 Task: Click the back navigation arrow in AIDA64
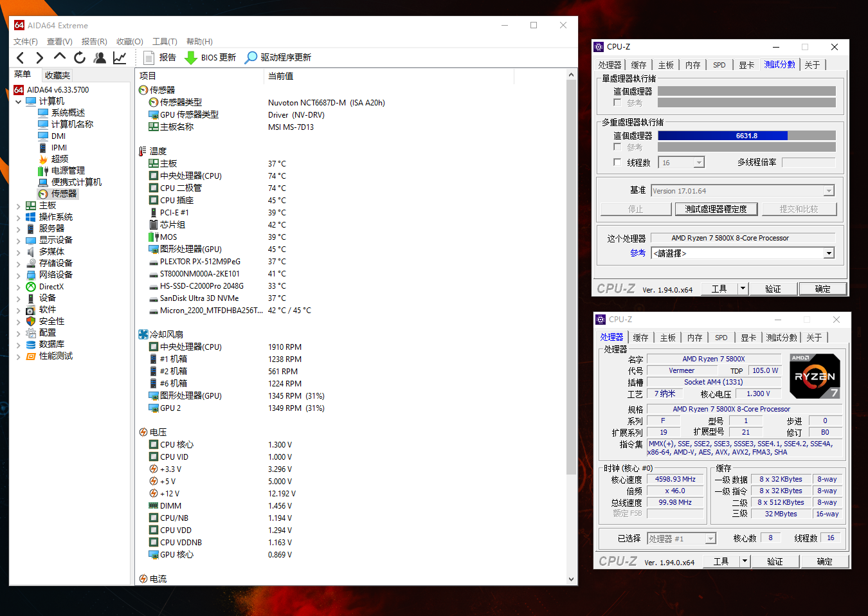(x=21, y=58)
